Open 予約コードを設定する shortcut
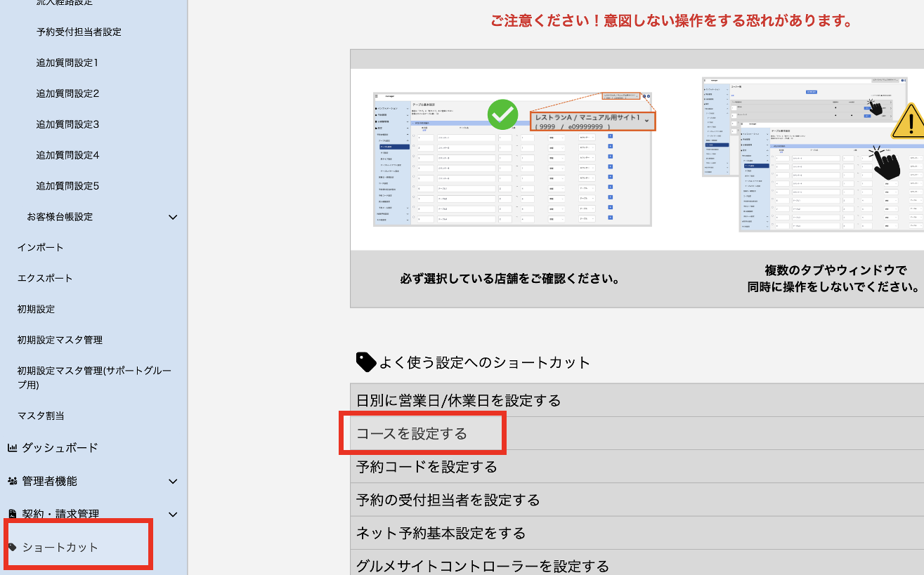This screenshot has width=924, height=575. pos(637,466)
